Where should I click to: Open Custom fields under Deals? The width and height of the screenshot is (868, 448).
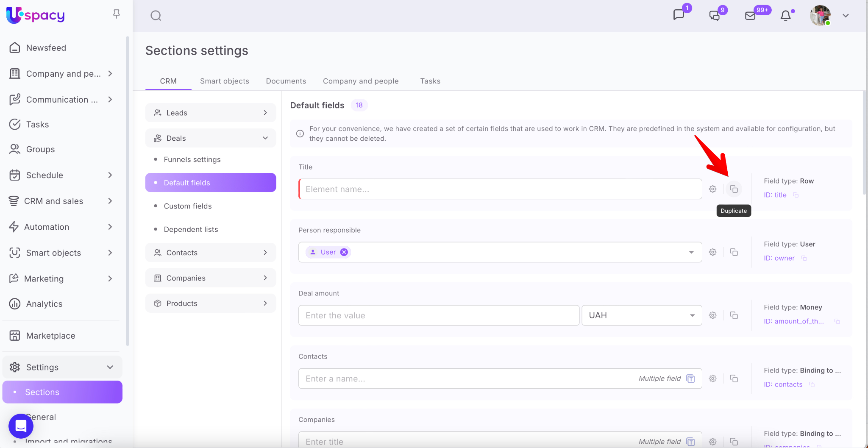[x=187, y=206]
